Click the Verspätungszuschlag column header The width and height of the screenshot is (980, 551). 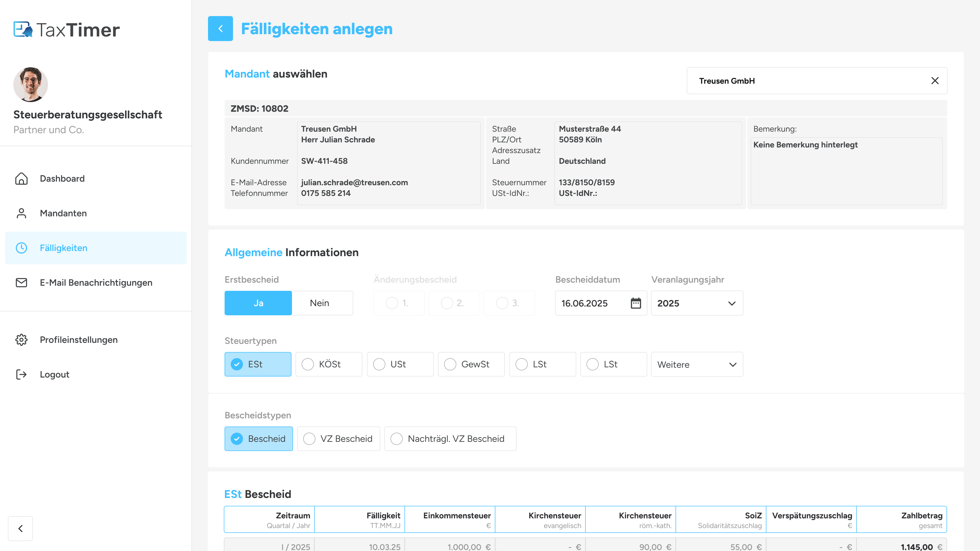point(812,519)
